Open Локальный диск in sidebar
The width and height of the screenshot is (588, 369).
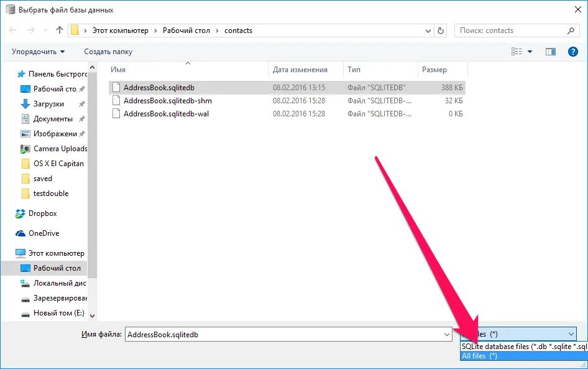(x=53, y=283)
